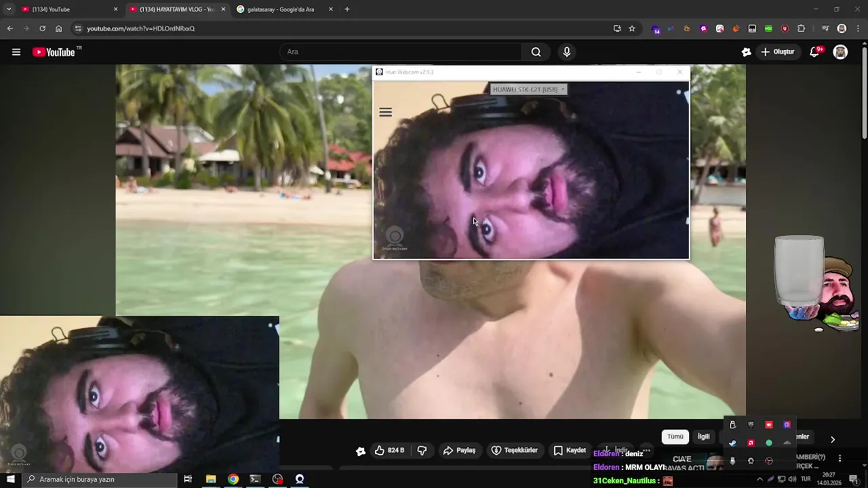Reload the page with refresh icon

(x=42, y=28)
